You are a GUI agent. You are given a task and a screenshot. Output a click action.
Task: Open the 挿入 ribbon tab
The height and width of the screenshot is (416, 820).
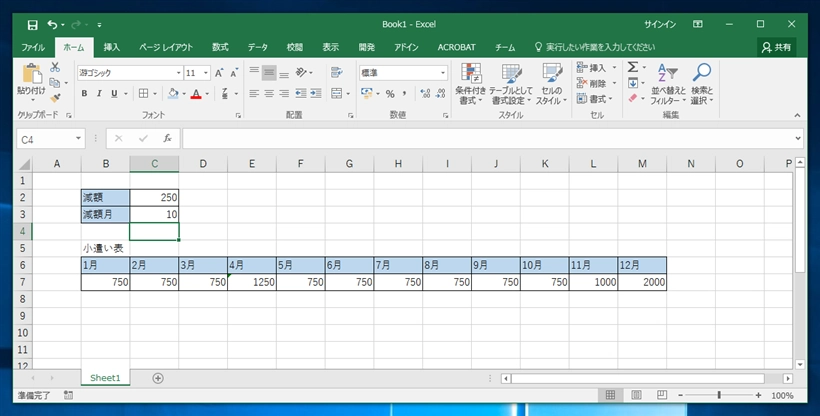click(111, 47)
